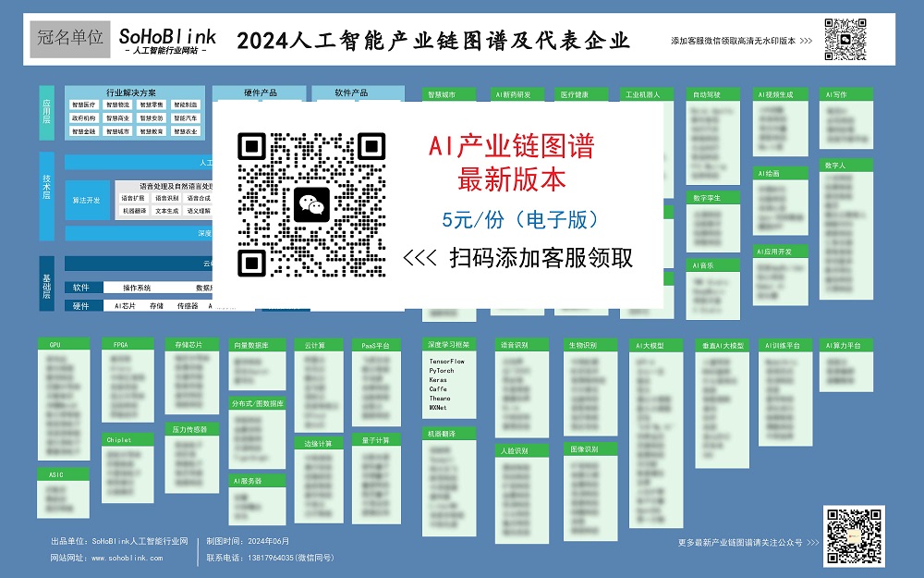The height and width of the screenshot is (578, 924).
Task: Click the blue 5元/份（电子版） price text
Action: pyautogui.click(x=520, y=220)
